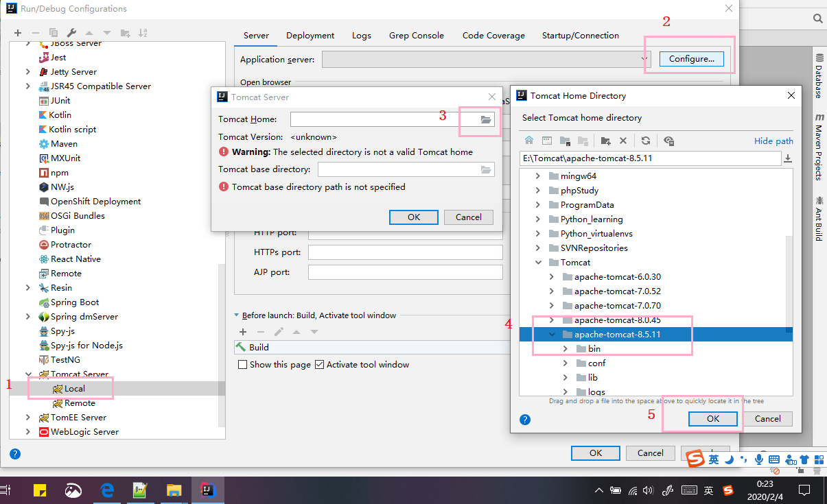Click the sort configurations alphabetically icon
The width and height of the screenshot is (827, 504).
pos(143,33)
